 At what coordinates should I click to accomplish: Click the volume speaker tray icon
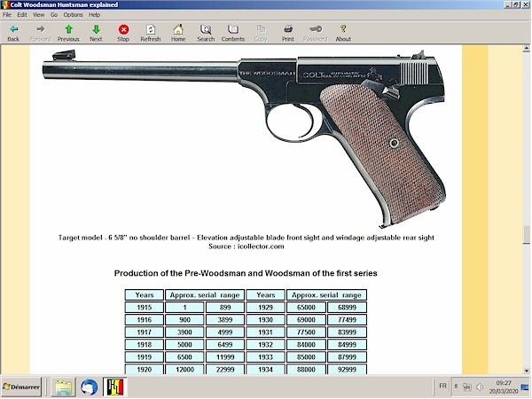pos(480,387)
